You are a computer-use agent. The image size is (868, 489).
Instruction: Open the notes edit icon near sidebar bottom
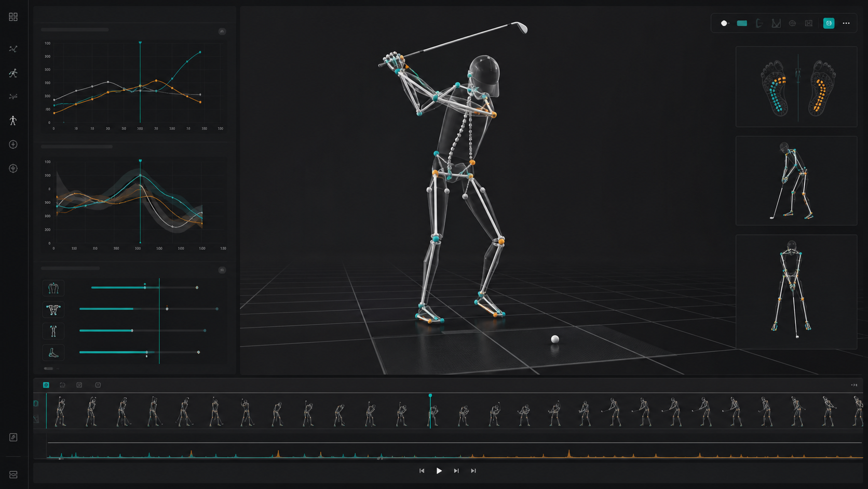[13, 438]
